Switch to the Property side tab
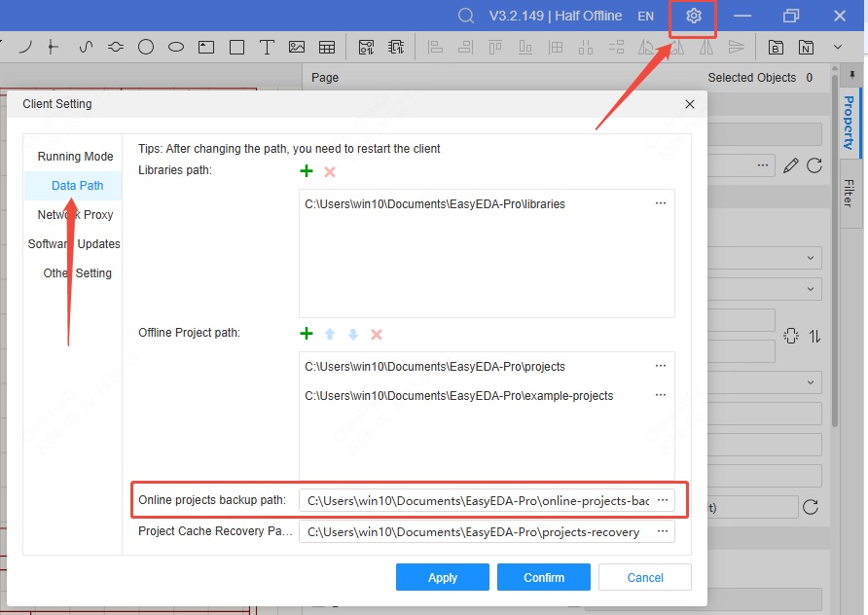This screenshot has width=868, height=615. (850, 123)
